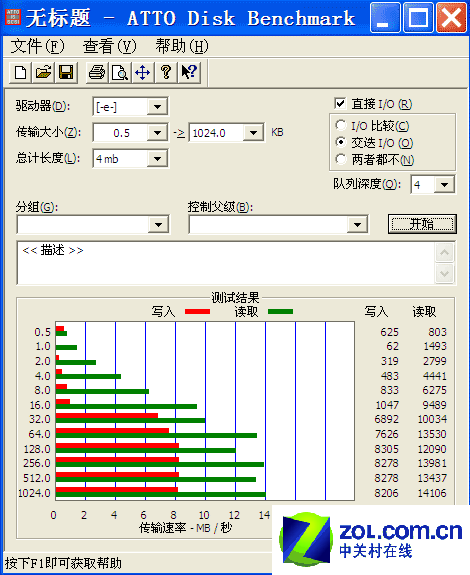Screen dimensions: 470x575
Task: Select the I/O 比较 radio option
Action: point(341,126)
